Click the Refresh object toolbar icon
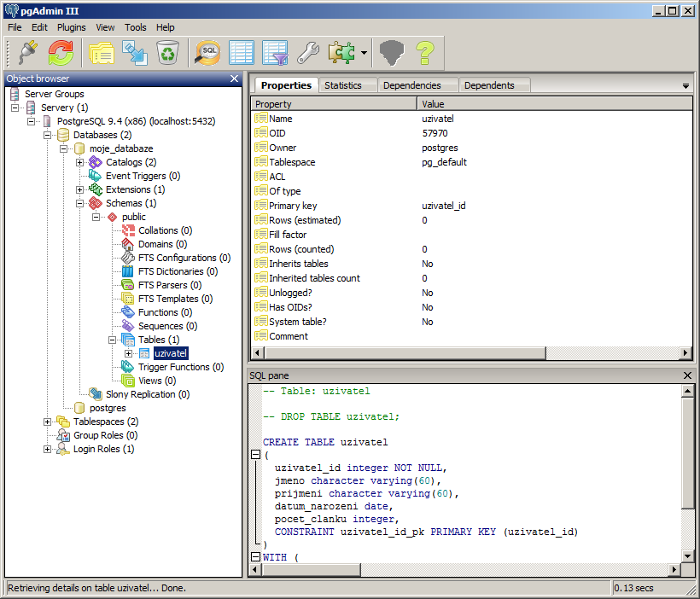The height and width of the screenshot is (599, 700). pos(61,53)
